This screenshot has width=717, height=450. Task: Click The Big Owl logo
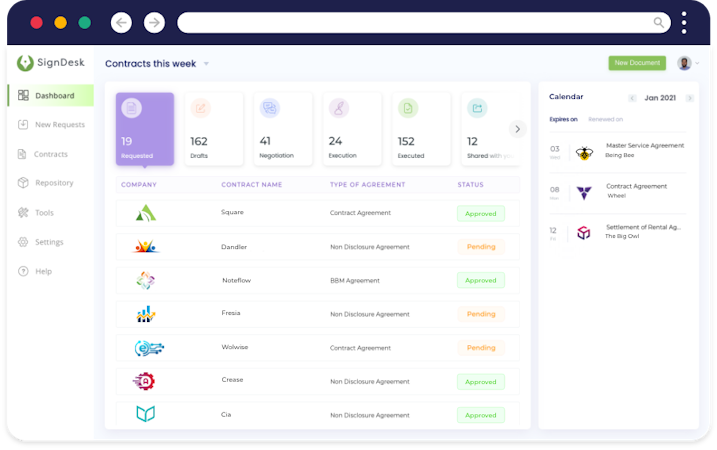(x=583, y=233)
